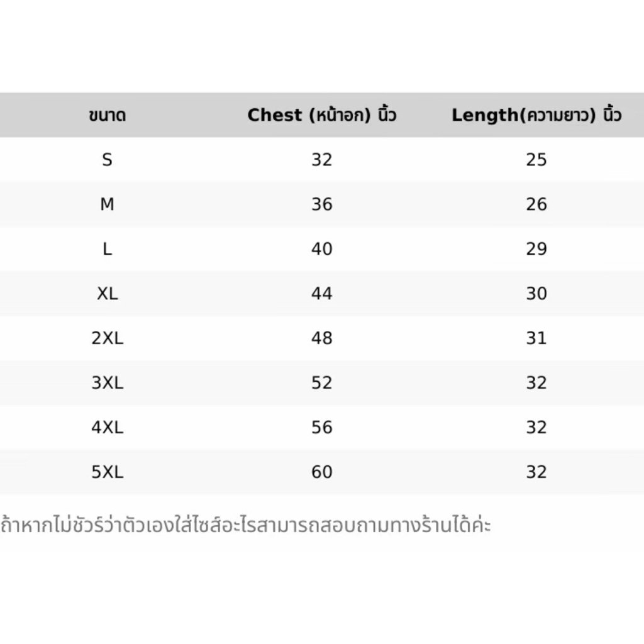The height and width of the screenshot is (644, 644).
Task: Click chest value 44 in XL row
Action: click(321, 293)
